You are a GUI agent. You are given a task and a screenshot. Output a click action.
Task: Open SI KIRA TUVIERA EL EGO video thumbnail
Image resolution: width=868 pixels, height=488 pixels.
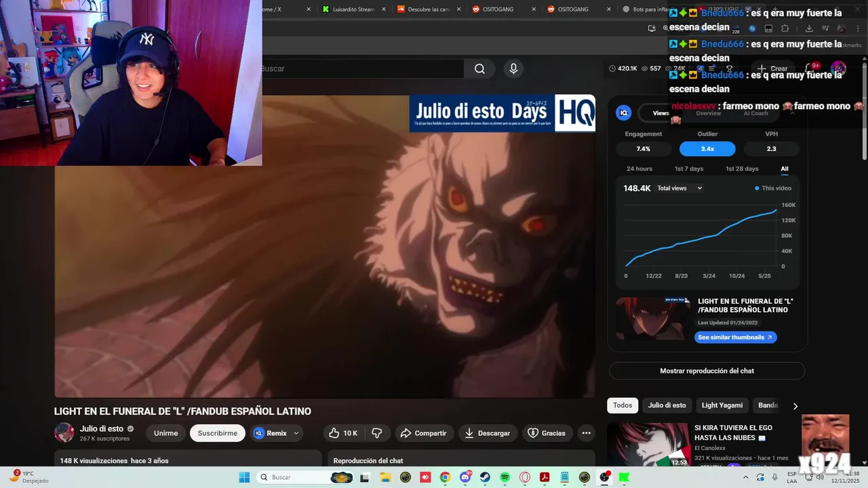(648, 445)
